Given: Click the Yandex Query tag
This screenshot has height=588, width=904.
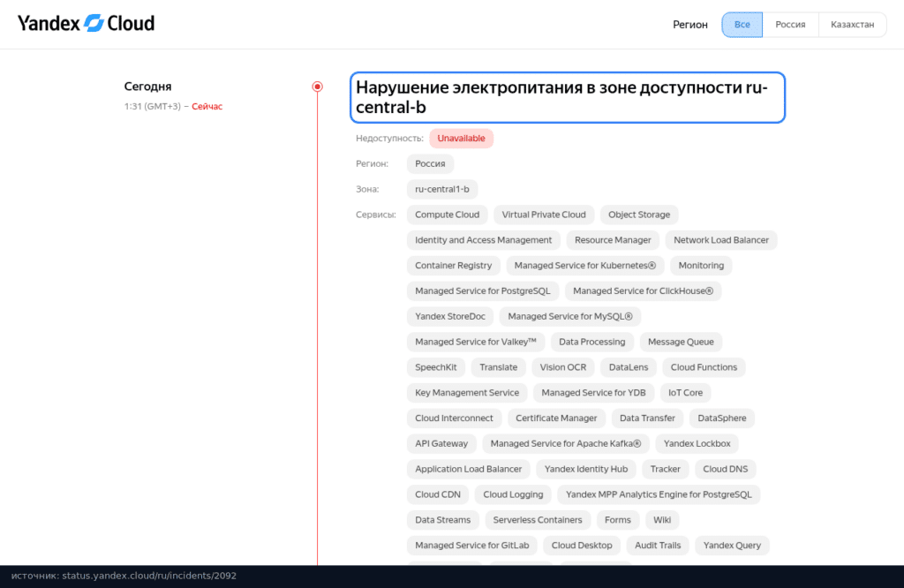Looking at the screenshot, I should click(732, 544).
